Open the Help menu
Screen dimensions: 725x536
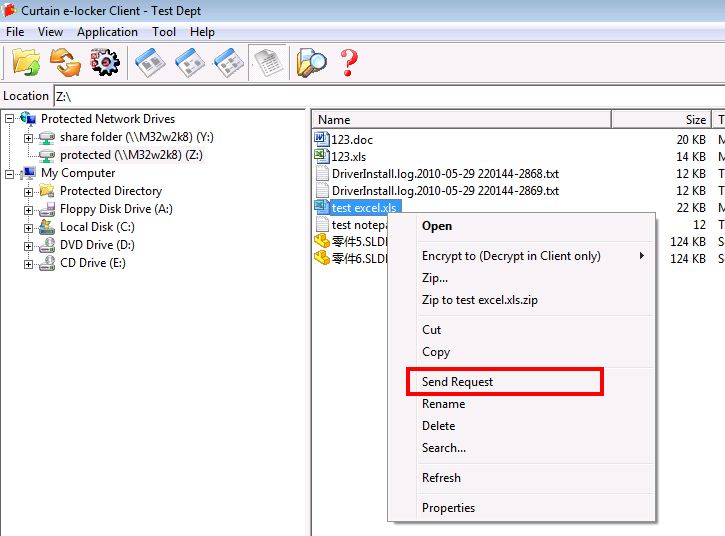click(x=202, y=32)
